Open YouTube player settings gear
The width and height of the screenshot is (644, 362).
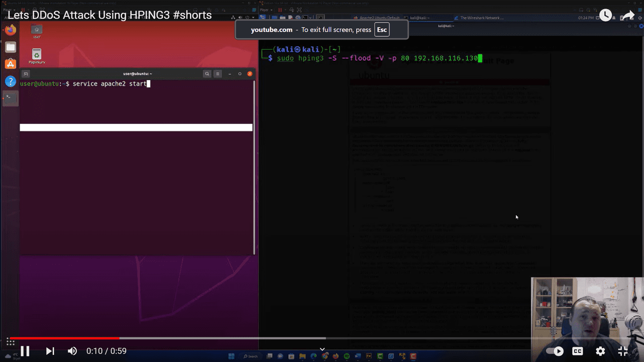click(600, 351)
